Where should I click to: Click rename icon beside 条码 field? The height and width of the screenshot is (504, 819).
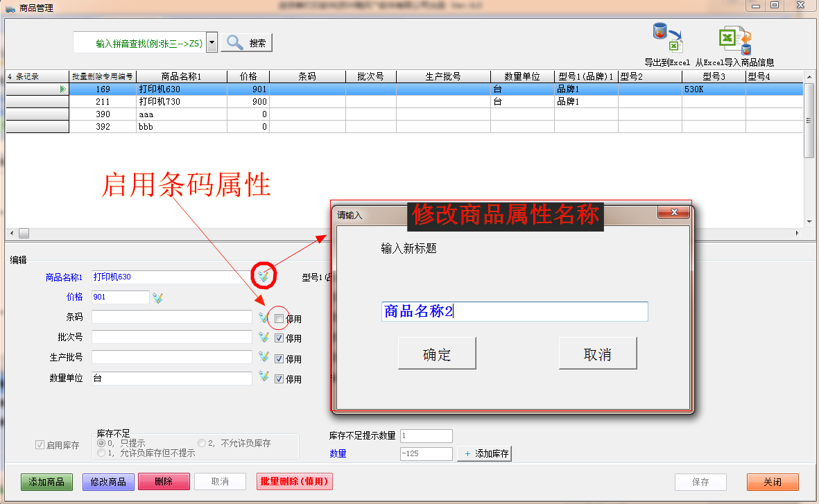(x=264, y=318)
